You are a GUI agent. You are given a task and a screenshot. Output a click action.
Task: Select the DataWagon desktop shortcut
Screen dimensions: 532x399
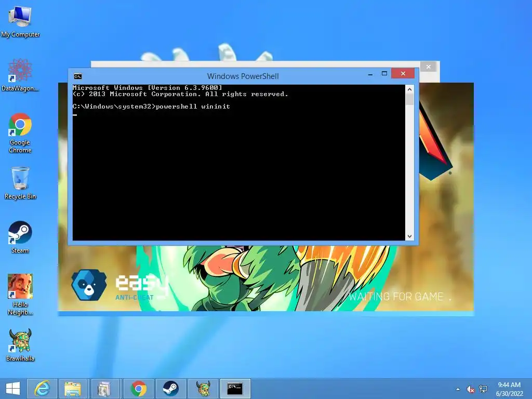click(x=20, y=75)
